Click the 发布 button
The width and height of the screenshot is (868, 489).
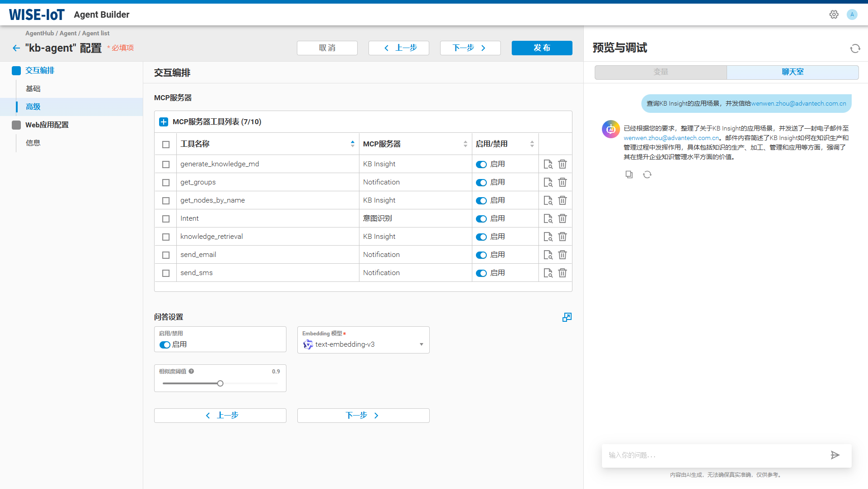pos(542,48)
